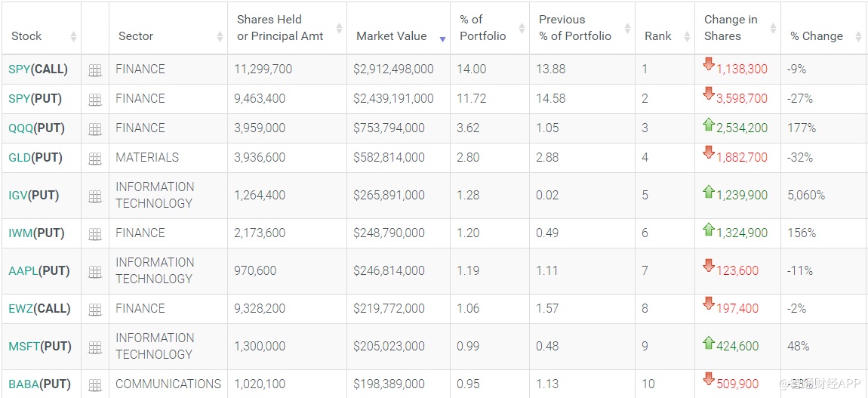The image size is (868, 398).
Task: Open the grid icon beside IGV(PUT)
Action: pyautogui.click(x=95, y=196)
